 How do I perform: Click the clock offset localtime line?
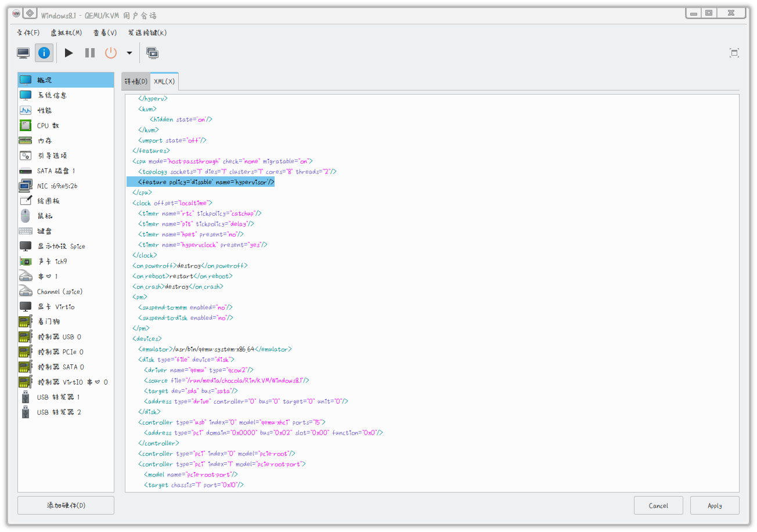(x=172, y=203)
